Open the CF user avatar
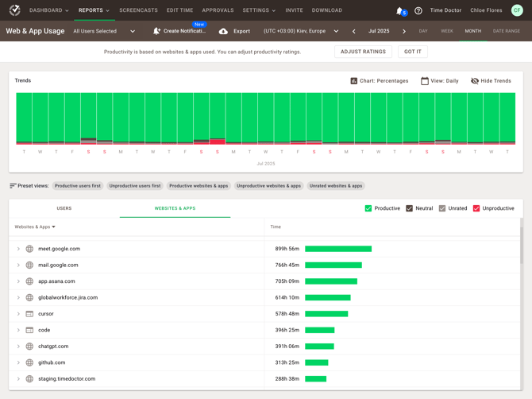This screenshot has width=532, height=399. tap(517, 10)
